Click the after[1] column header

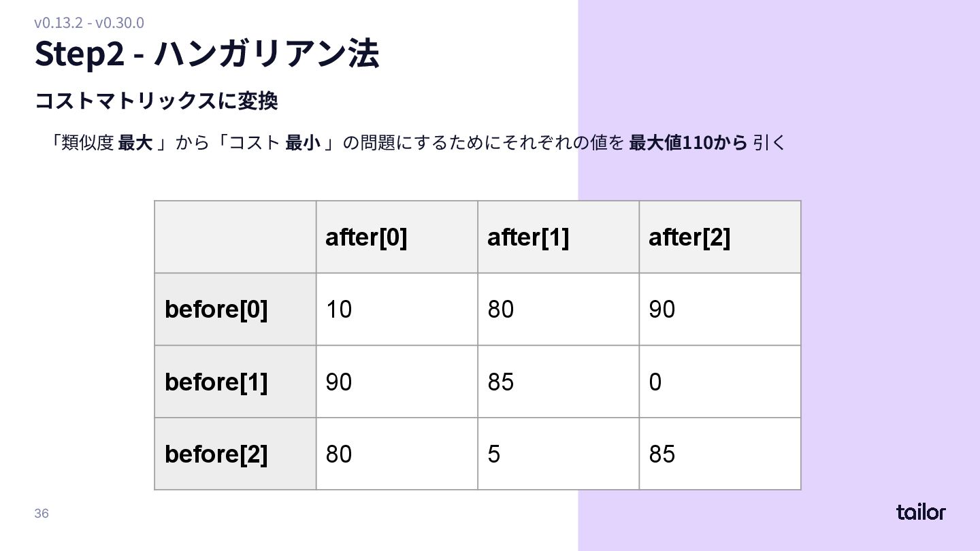558,237
